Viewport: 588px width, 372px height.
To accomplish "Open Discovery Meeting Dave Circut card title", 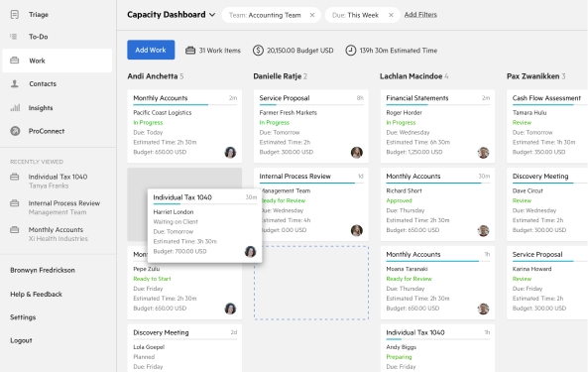I will (x=540, y=177).
